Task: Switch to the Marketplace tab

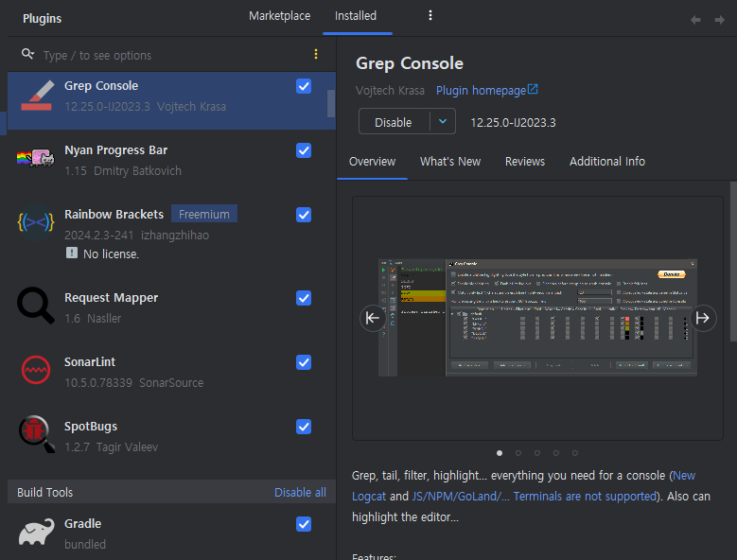Action: (x=280, y=16)
